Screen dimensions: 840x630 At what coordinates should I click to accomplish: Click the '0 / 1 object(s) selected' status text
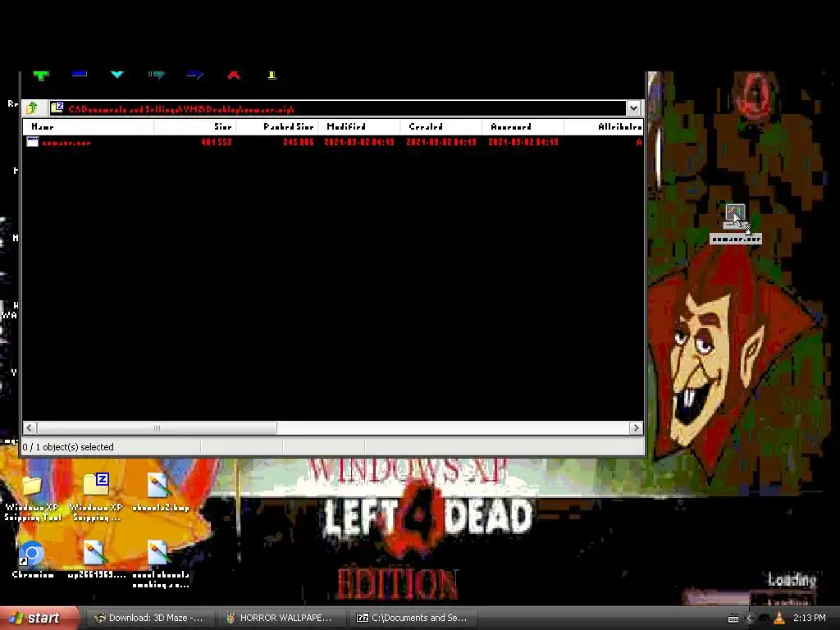(68, 447)
